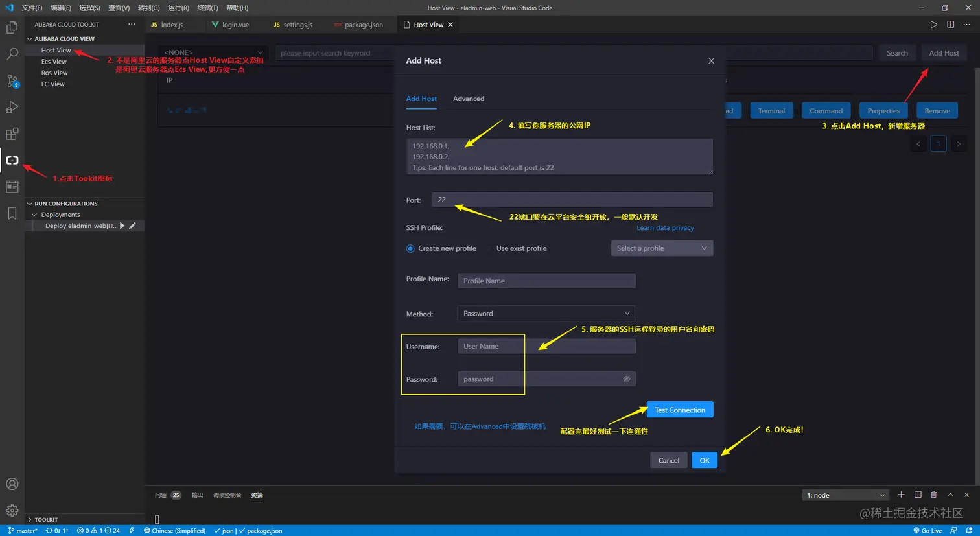The height and width of the screenshot is (536, 980).
Task: Open the Explorer icon in the activity bar
Action: [x=12, y=27]
